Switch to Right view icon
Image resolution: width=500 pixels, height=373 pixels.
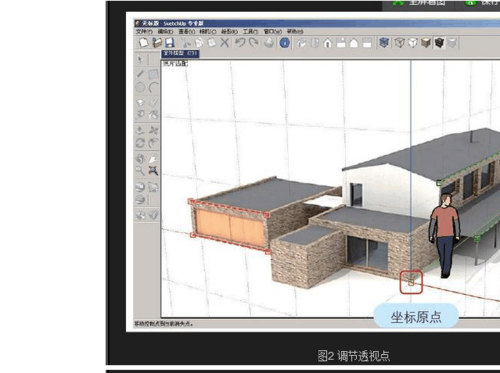[341, 43]
